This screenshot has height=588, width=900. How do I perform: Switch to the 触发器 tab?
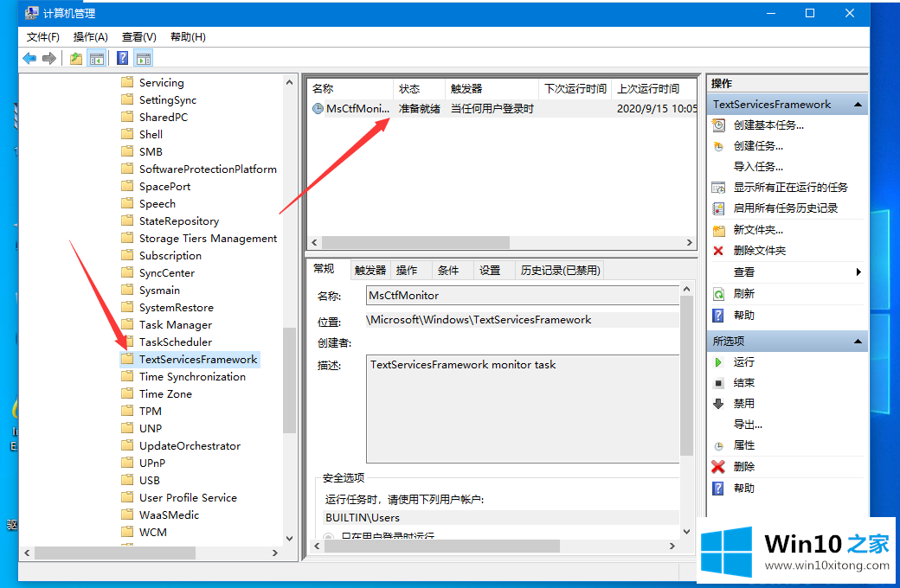370,270
